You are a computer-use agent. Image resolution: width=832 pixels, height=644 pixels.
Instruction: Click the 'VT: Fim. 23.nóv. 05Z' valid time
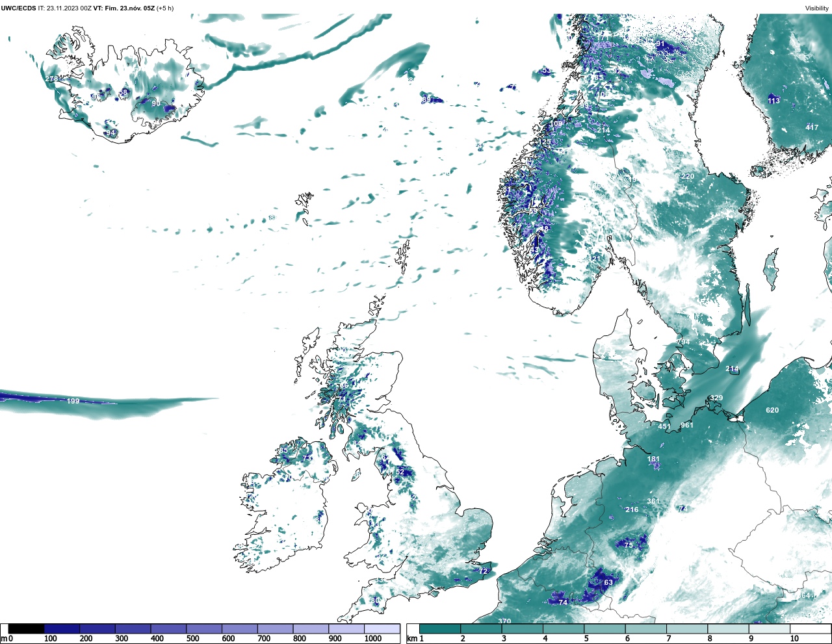(123, 8)
